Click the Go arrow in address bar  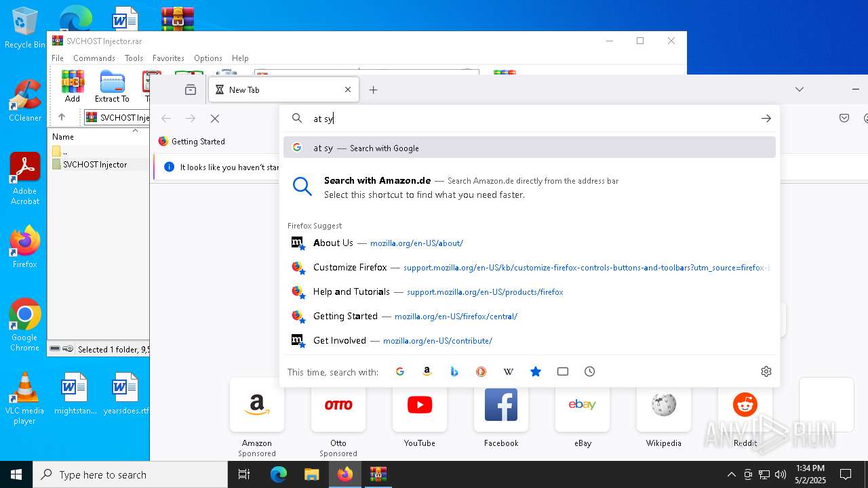(766, 119)
